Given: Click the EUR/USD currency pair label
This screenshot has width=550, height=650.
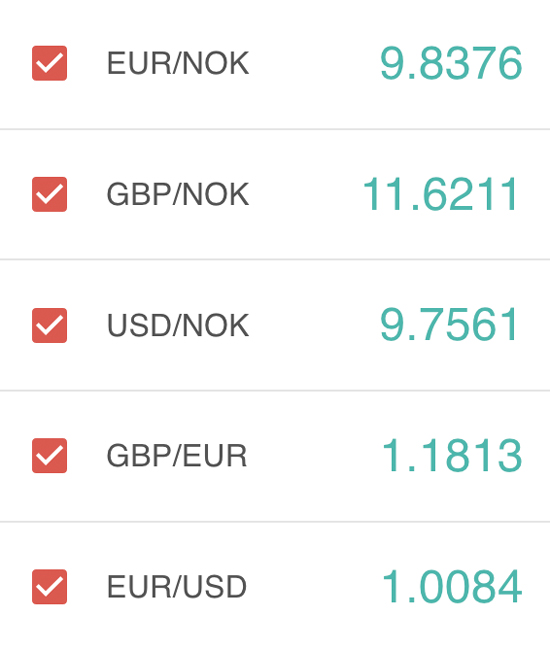Looking at the screenshot, I should (177, 587).
